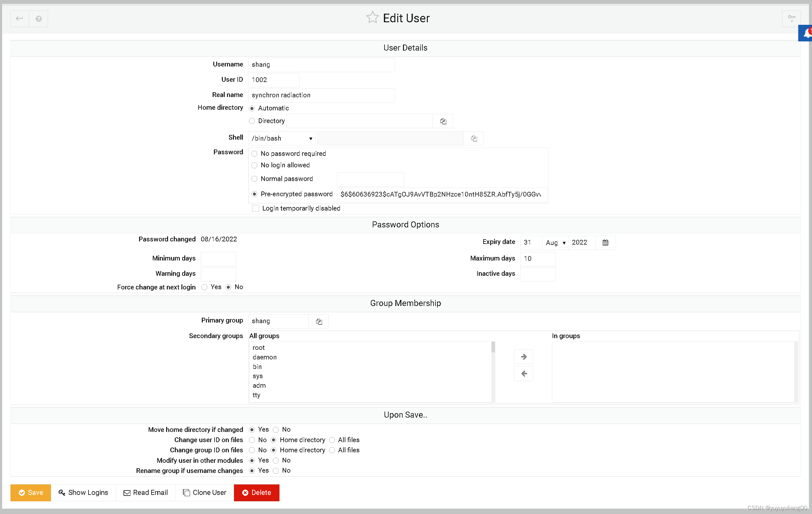Choose Yes for Force change at next login
812x514 pixels.
pyautogui.click(x=204, y=287)
